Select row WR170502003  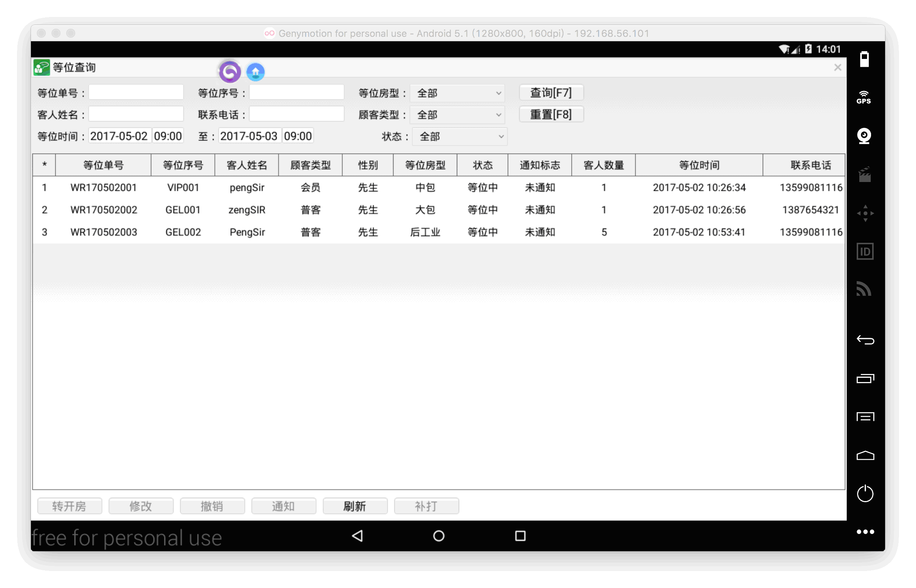tap(439, 232)
